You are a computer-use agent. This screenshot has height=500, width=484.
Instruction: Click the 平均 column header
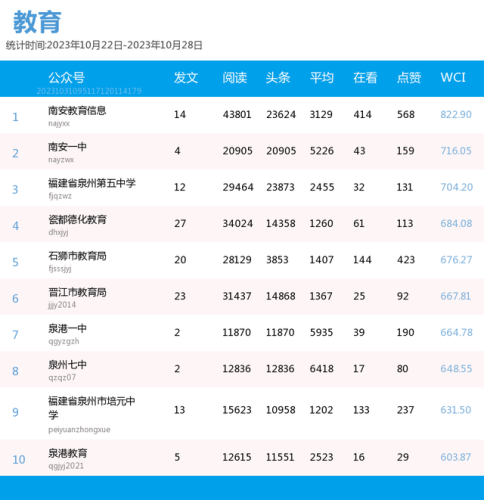[322, 78]
